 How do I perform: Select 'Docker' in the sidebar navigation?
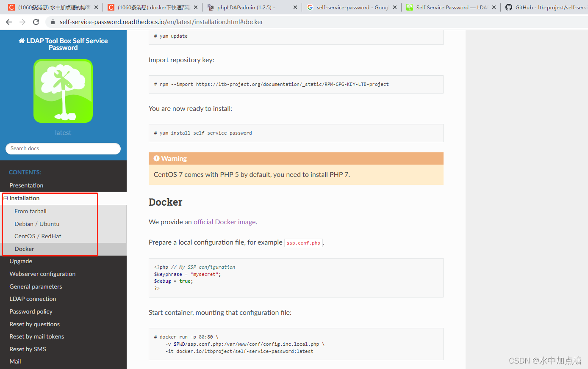coord(24,248)
